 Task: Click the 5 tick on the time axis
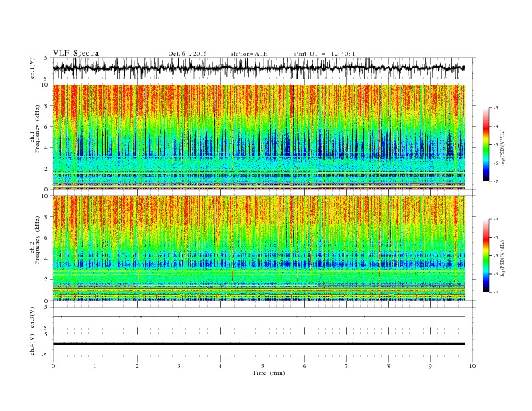263,366
